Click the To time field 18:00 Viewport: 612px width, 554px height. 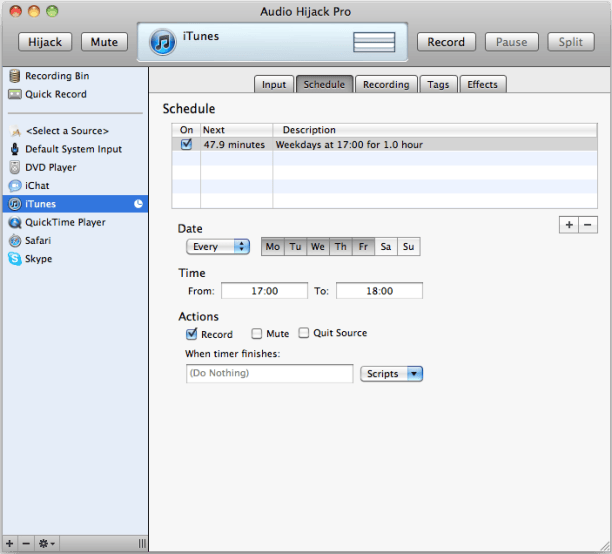pos(379,290)
